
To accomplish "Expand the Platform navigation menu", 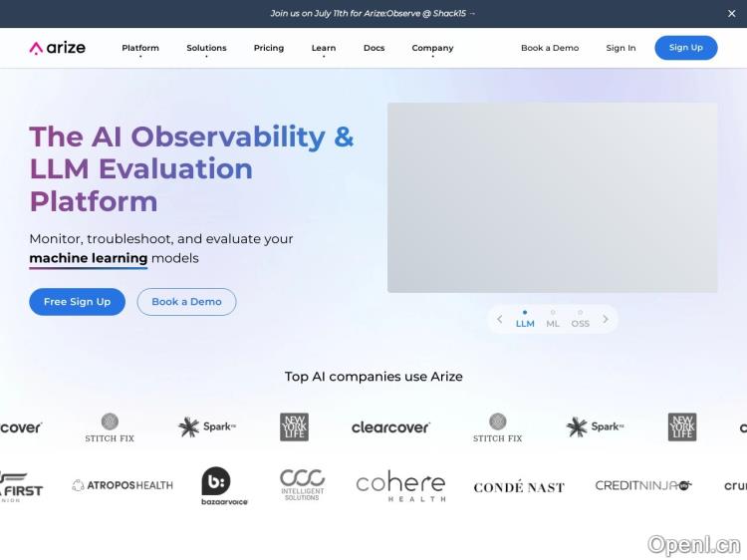I will point(140,48).
